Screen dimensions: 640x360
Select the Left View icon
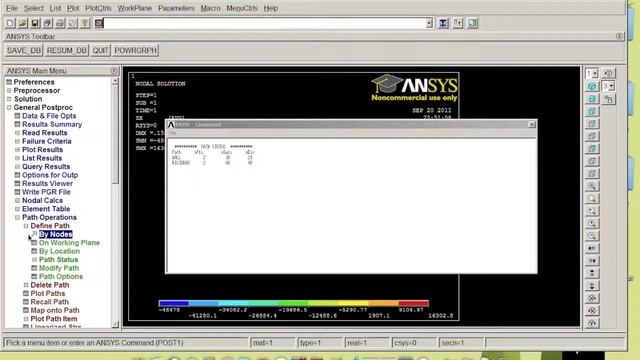click(x=592, y=161)
